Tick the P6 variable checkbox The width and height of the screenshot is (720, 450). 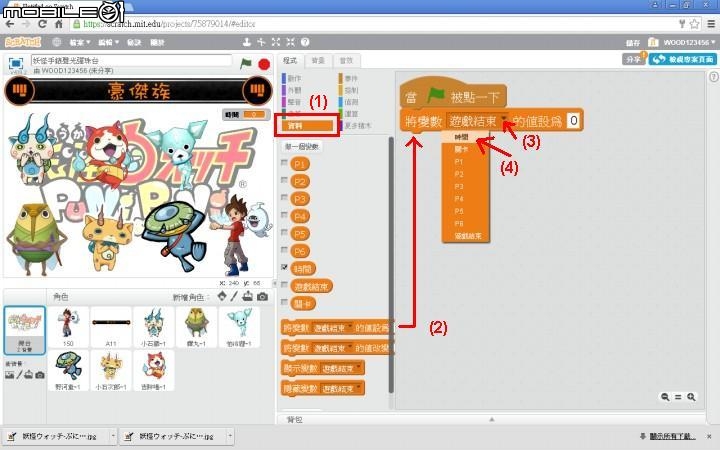click(x=284, y=250)
